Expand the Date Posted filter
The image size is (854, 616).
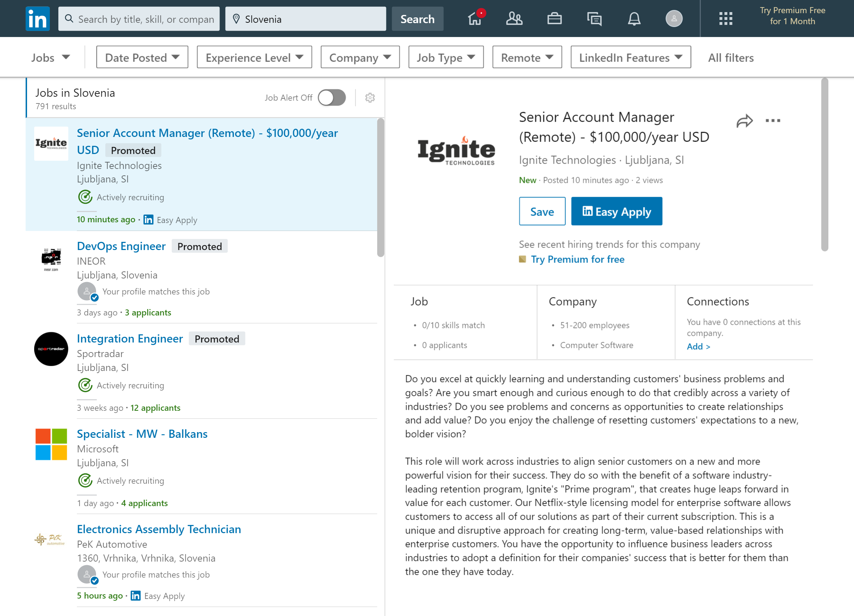[x=142, y=57]
